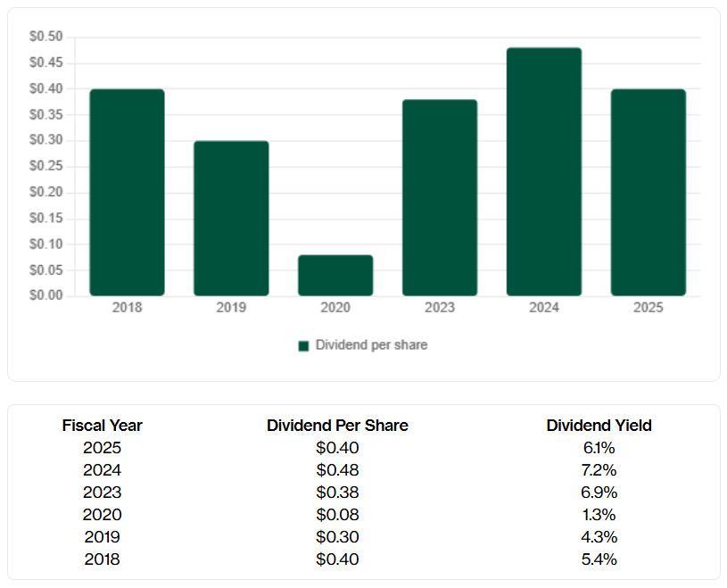Select the 6.9% dividend yield cell
This screenshot has width=727, height=588.
tap(599, 493)
